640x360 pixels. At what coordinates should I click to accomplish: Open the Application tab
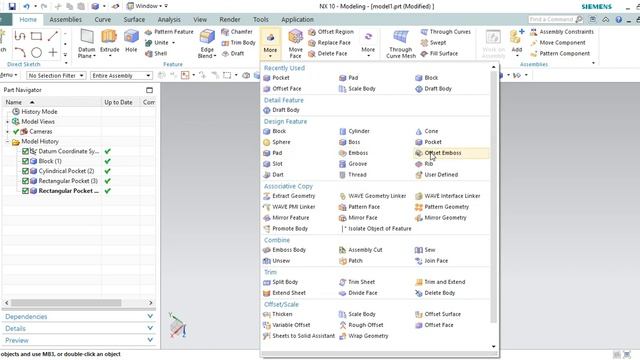click(297, 20)
